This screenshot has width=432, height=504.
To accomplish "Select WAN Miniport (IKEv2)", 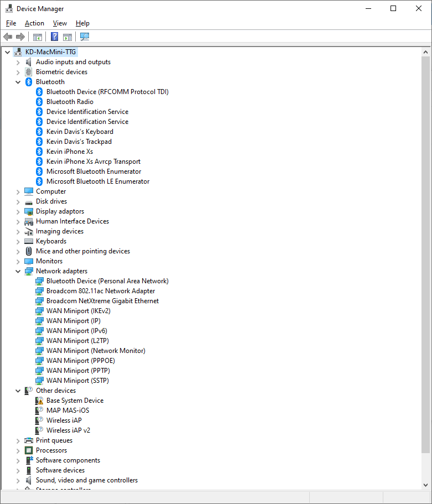I will click(x=79, y=311).
